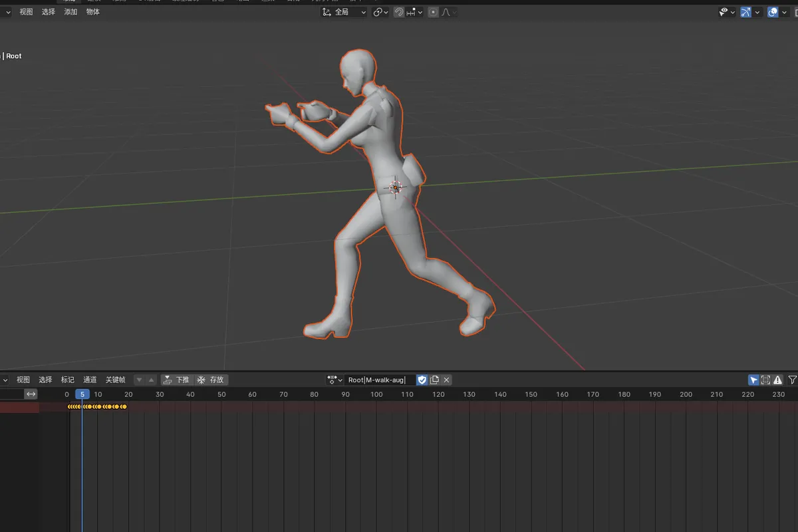Open the transform pivot point dropdown
The height and width of the screenshot is (532, 798).
point(381,12)
